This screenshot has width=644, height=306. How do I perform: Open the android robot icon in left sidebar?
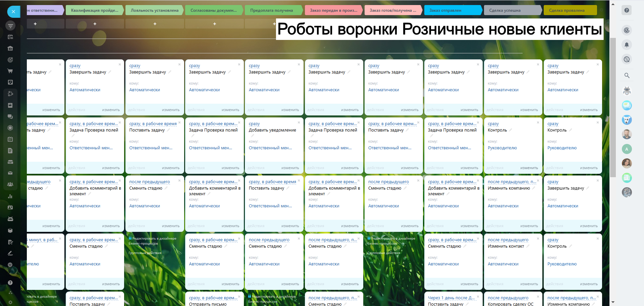[10, 219]
